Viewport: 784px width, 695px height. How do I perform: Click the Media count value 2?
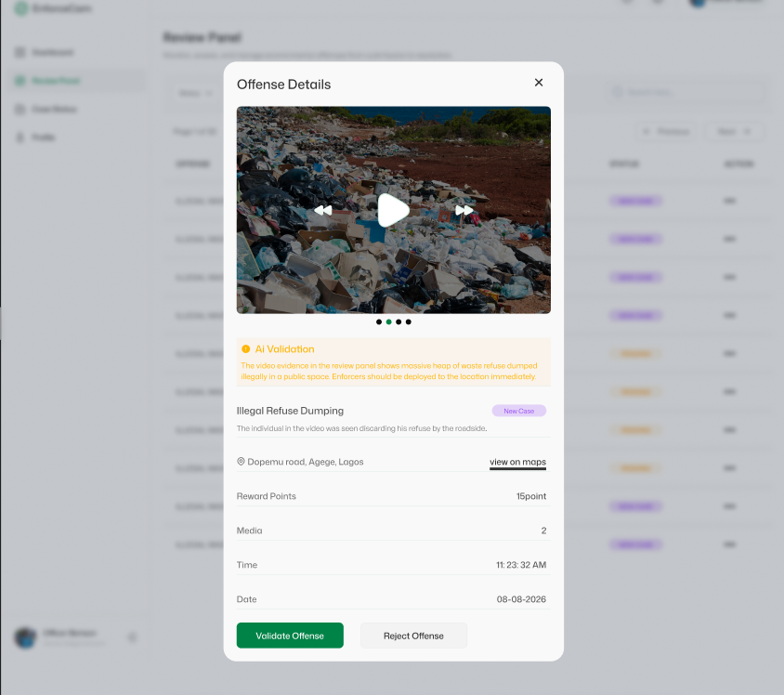pyautogui.click(x=543, y=531)
